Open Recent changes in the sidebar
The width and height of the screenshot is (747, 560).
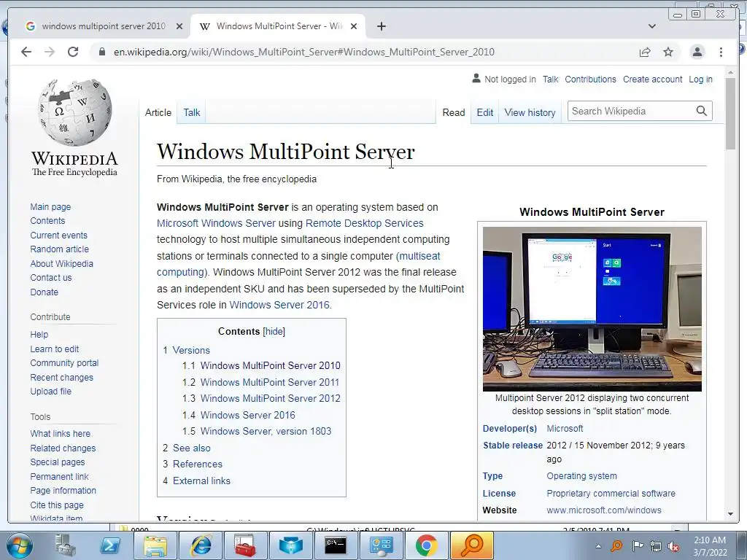(x=61, y=377)
